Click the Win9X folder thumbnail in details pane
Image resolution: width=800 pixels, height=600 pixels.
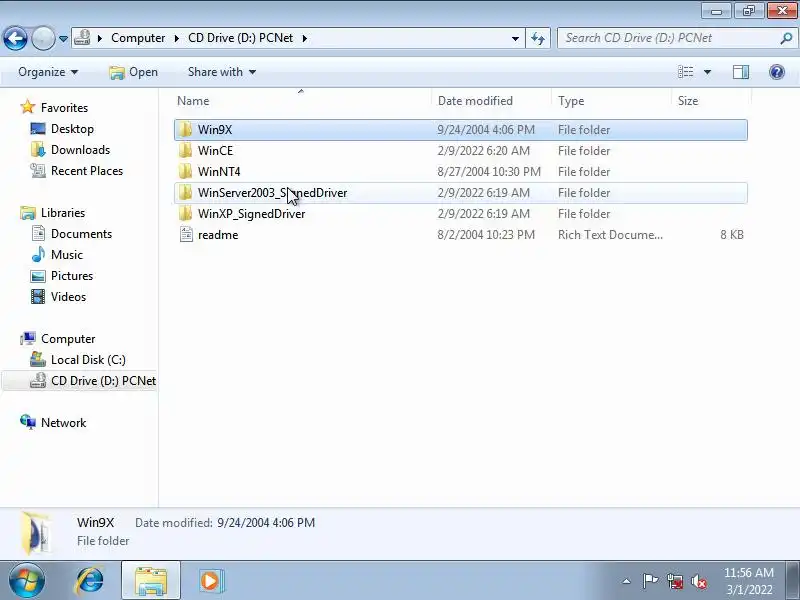37,533
